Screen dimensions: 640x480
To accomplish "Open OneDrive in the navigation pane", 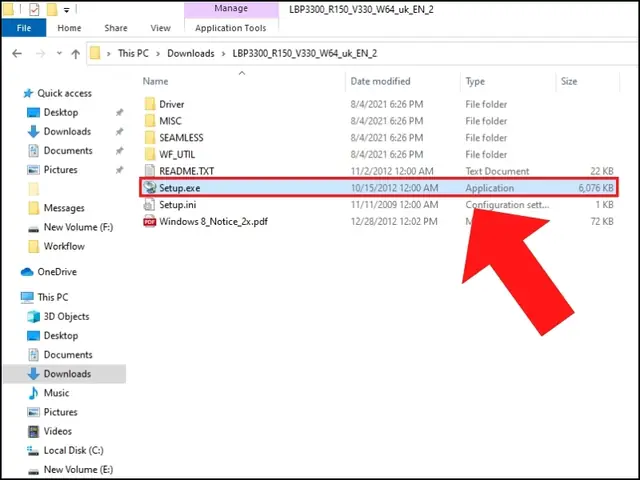I will coord(56,272).
